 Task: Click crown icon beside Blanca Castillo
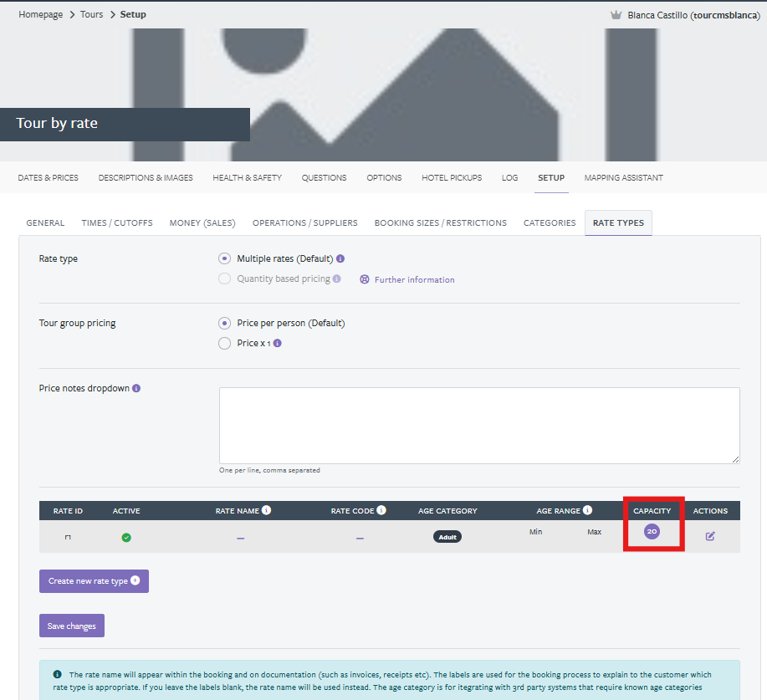coord(616,15)
